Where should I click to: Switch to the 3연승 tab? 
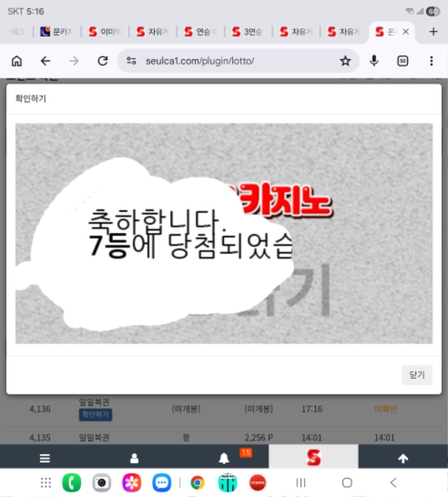click(x=248, y=32)
